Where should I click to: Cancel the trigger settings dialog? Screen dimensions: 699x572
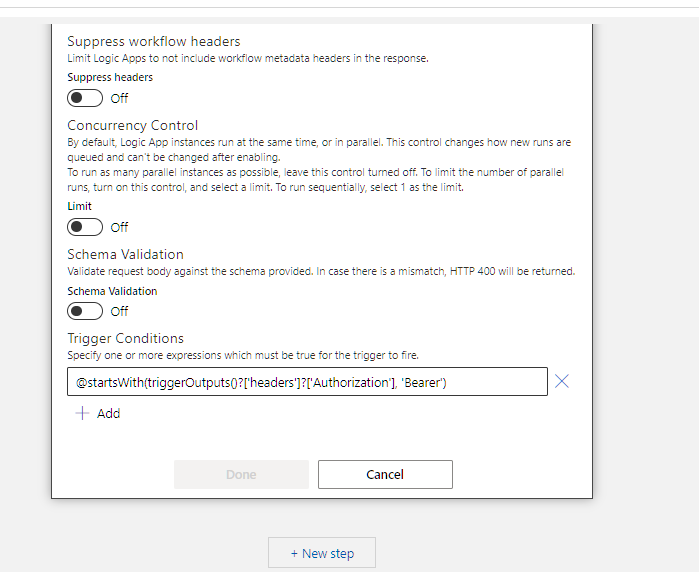point(385,474)
